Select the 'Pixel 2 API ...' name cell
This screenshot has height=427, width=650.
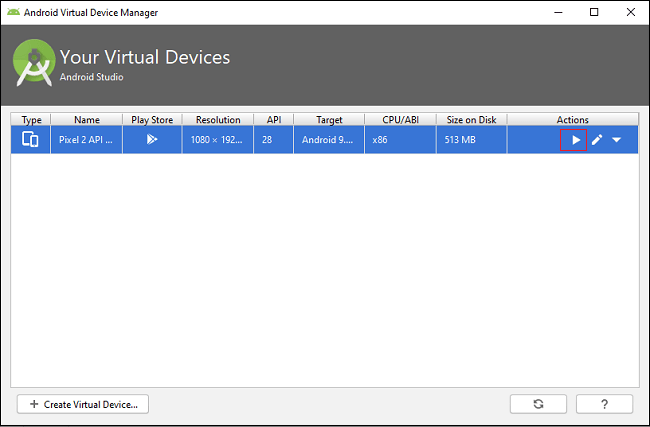87,140
